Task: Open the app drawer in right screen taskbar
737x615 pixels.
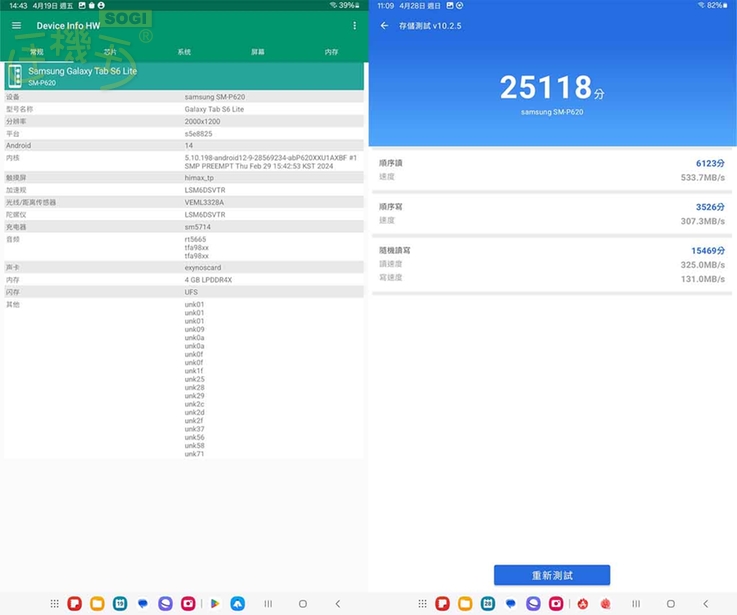Action: (423, 603)
